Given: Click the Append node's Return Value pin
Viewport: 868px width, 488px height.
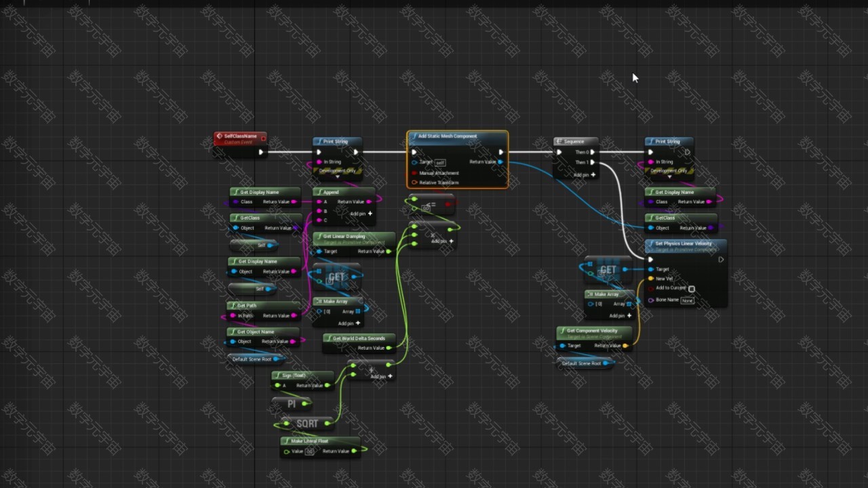Looking at the screenshot, I should [368, 201].
